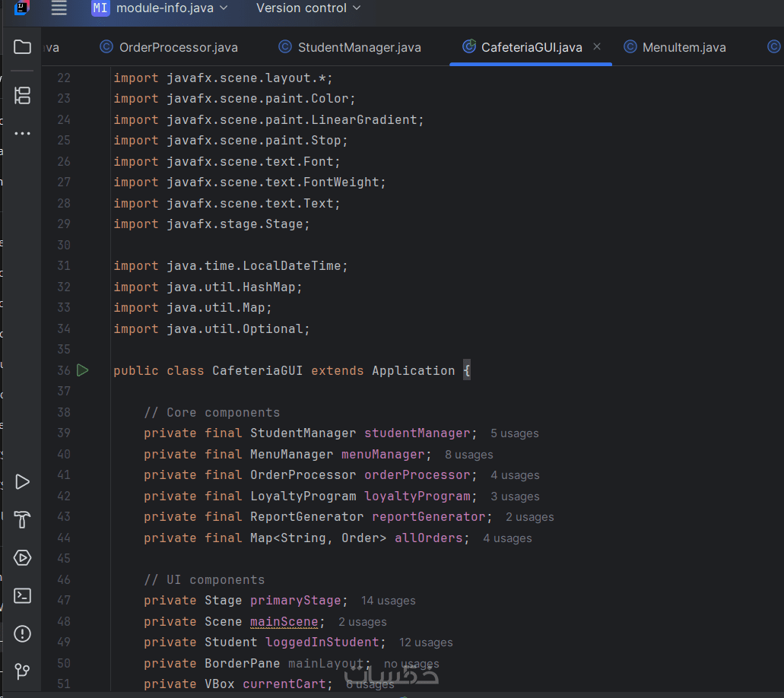Click the run gutter arrow beside CafeteriaGUI class
The width and height of the screenshot is (784, 698).
83,370
